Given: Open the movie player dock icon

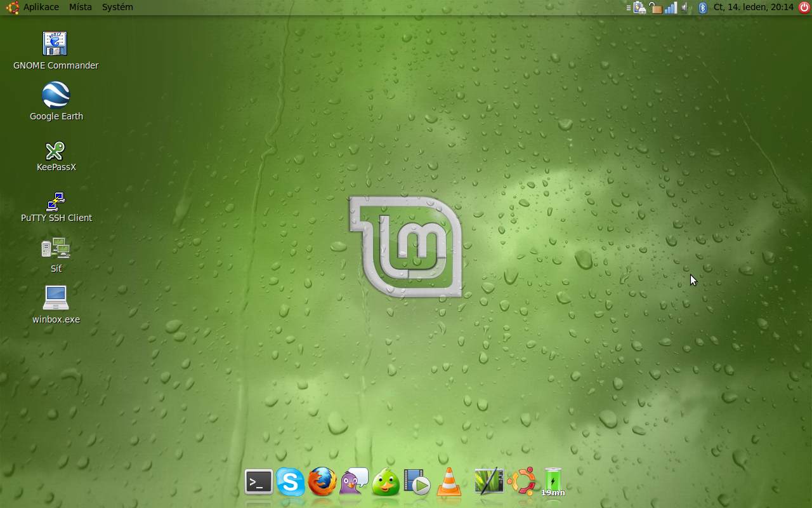Looking at the screenshot, I should 417,483.
